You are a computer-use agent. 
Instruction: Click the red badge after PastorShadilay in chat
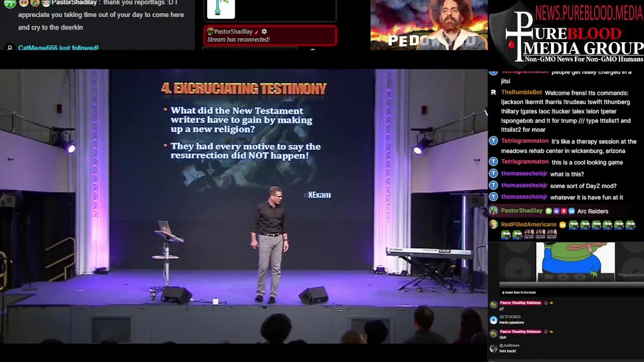tap(564, 211)
